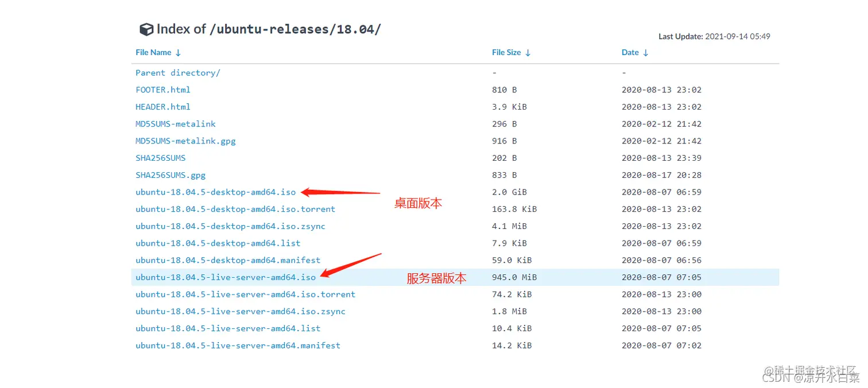The width and height of the screenshot is (868, 388).
Task: Download ubuntu-18.04.5-live-server-amd64.iso
Action: [x=226, y=277]
